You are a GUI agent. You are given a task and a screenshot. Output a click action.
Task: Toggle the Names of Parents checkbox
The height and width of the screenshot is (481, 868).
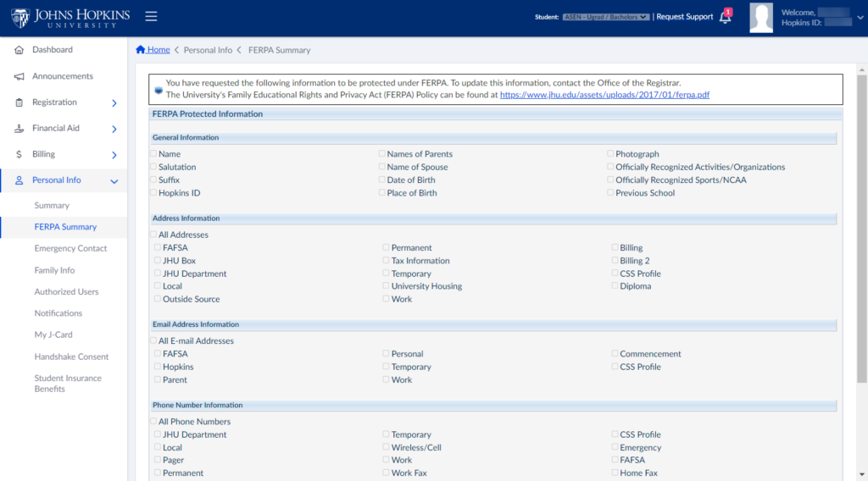[x=382, y=153]
